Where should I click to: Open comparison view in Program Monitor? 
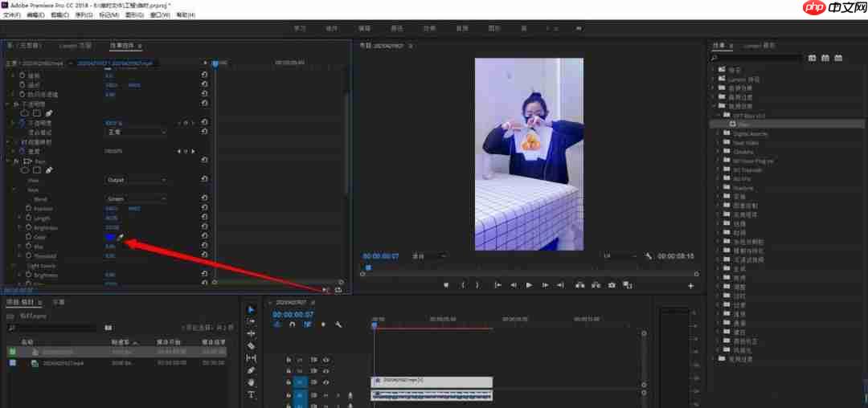coord(627,285)
